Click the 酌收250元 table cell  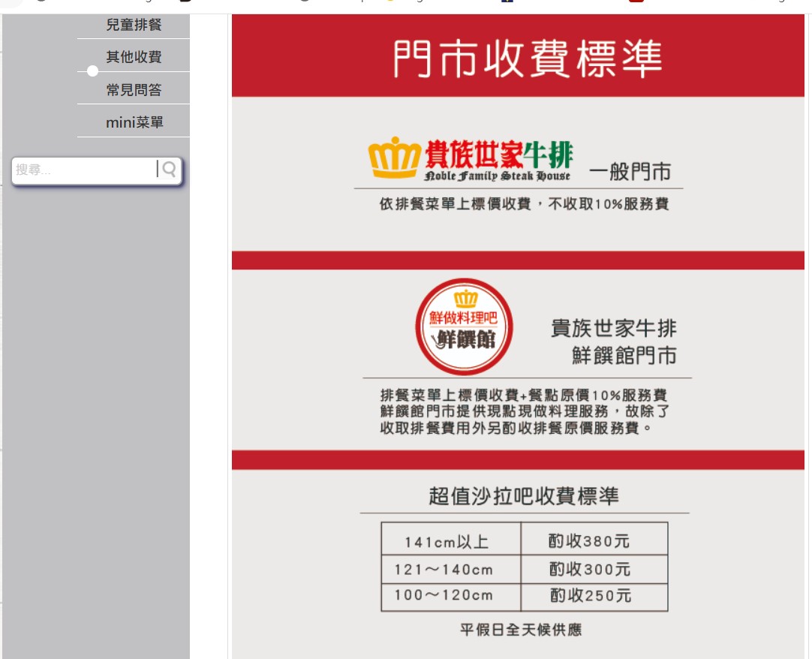[594, 597]
